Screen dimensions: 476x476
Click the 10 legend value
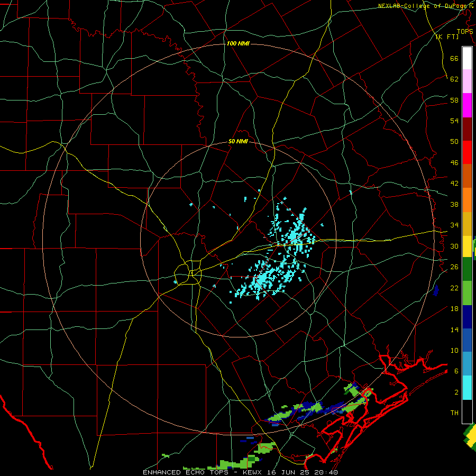point(454,351)
